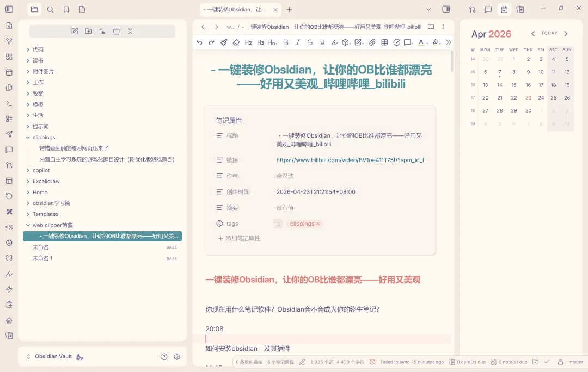Open the note's more options menu
This screenshot has height=372, width=588.
coord(443,27)
